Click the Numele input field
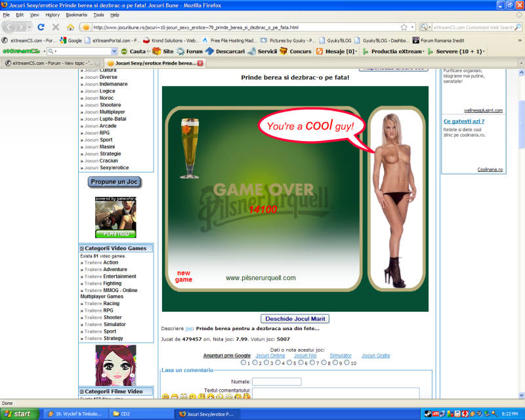Viewport: 525px width, 420px height. [x=276, y=382]
